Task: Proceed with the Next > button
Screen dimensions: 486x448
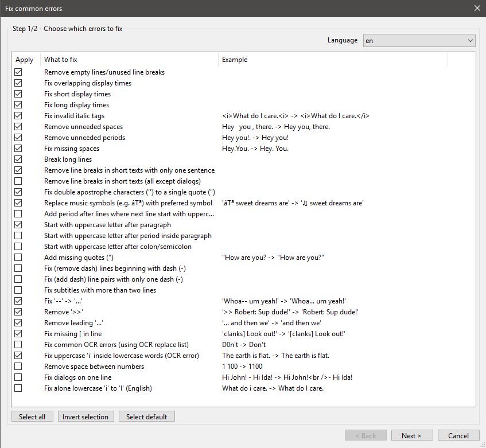Action: click(x=411, y=435)
